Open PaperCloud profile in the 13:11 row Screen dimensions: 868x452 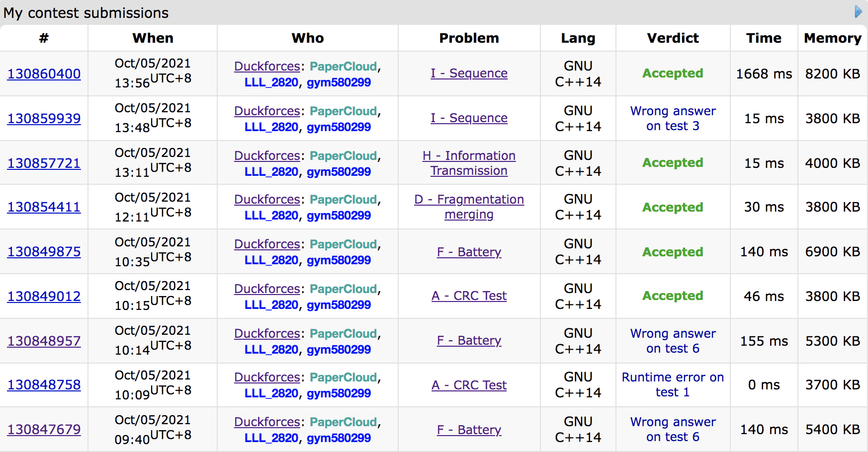point(343,156)
